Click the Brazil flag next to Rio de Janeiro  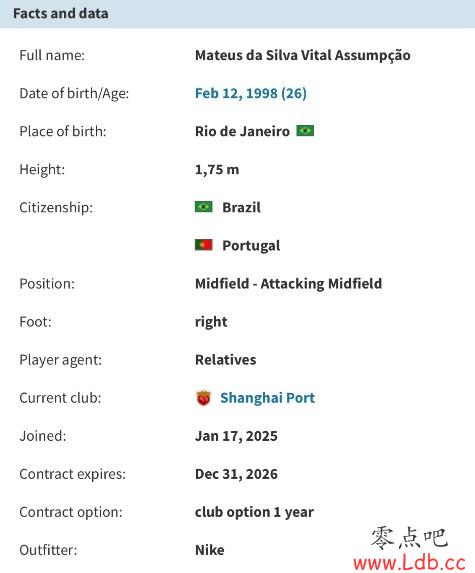click(x=305, y=130)
